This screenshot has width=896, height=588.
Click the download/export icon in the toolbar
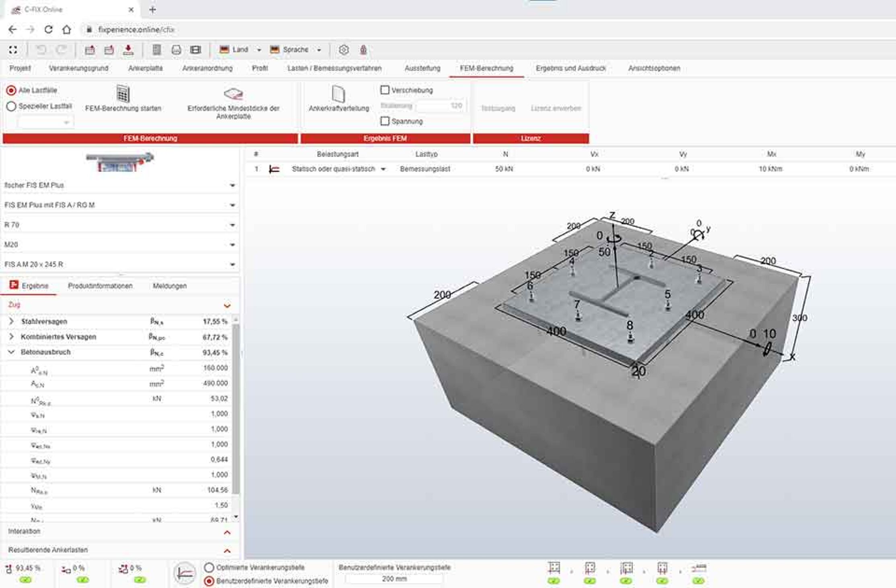click(x=128, y=49)
